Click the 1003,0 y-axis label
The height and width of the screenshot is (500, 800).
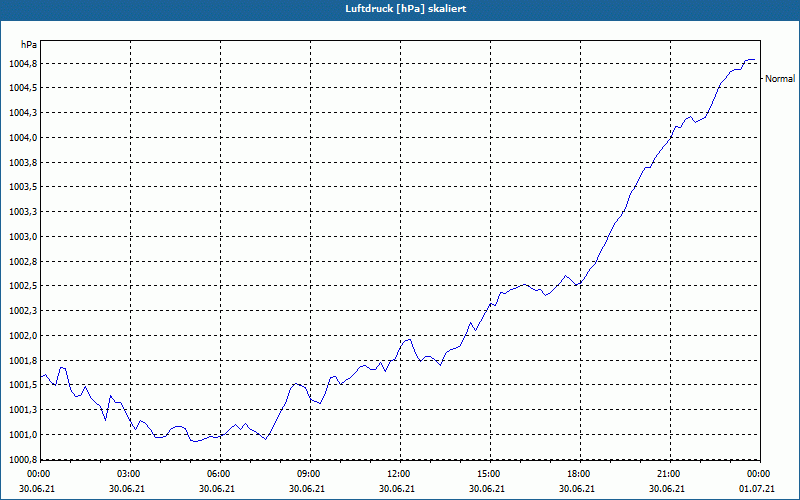pos(23,237)
